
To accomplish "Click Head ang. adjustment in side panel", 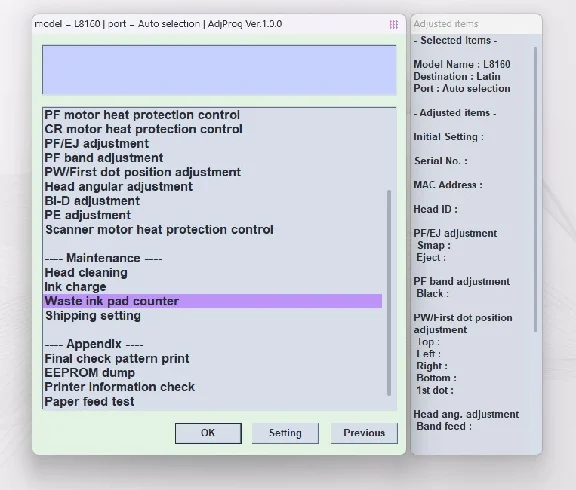I will click(466, 414).
